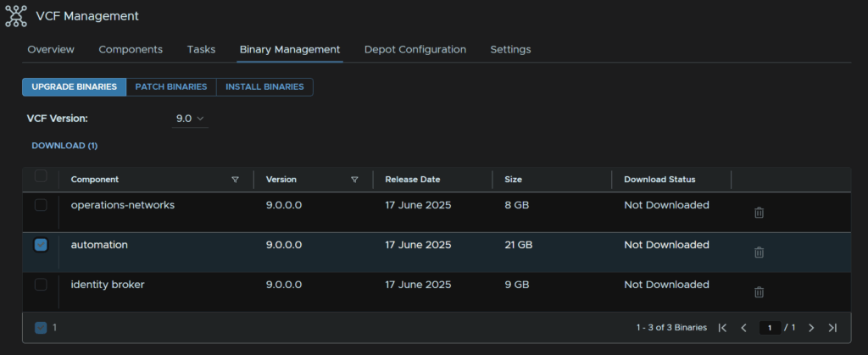868x355 pixels.
Task: Select the Patch Binaries button
Action: click(171, 86)
